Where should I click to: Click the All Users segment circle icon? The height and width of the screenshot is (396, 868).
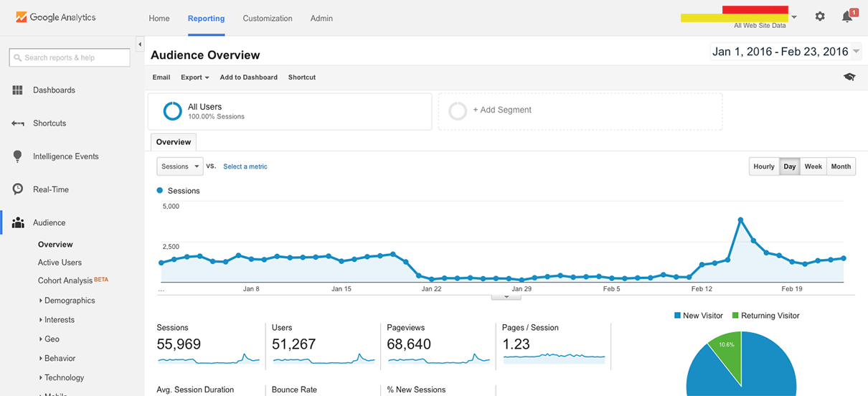(x=172, y=111)
